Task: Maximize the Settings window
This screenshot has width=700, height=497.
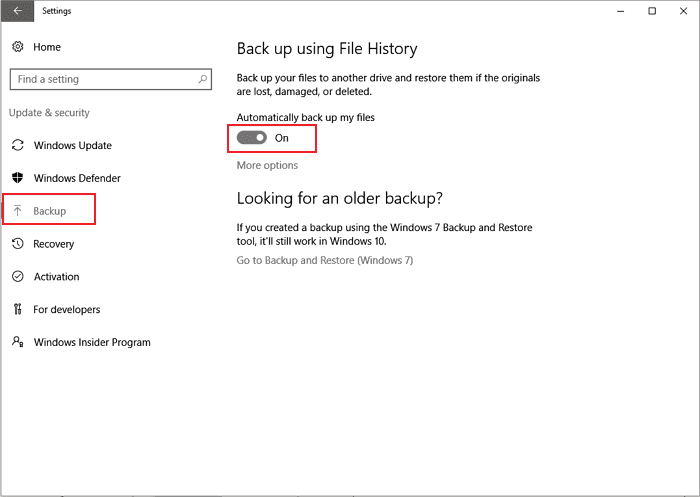Action: tap(652, 11)
